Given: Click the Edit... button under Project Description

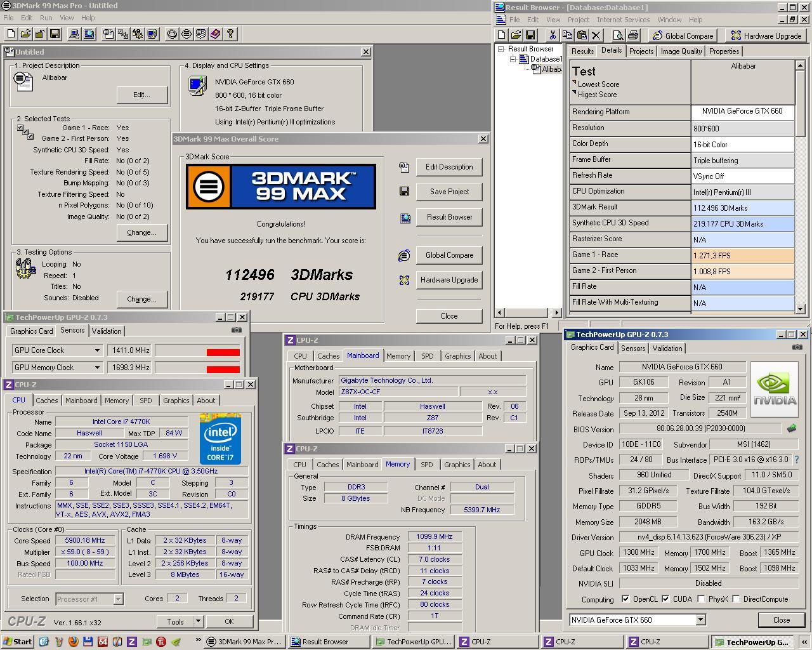Looking at the screenshot, I should tap(141, 95).
